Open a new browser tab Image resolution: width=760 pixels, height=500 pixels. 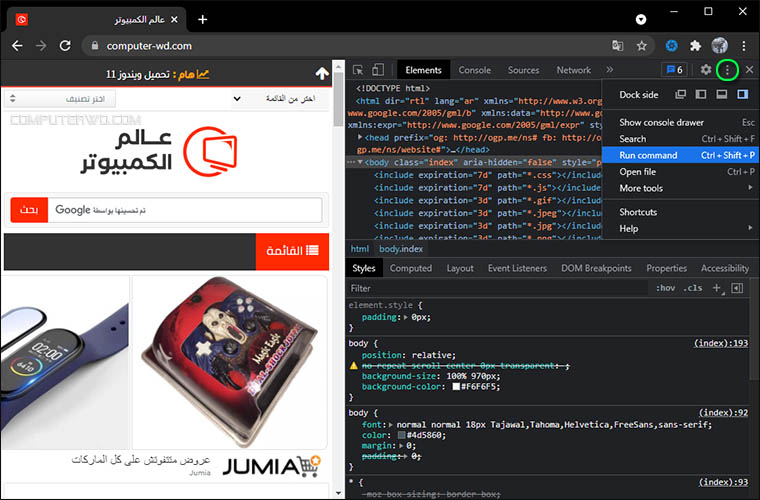pyautogui.click(x=203, y=19)
